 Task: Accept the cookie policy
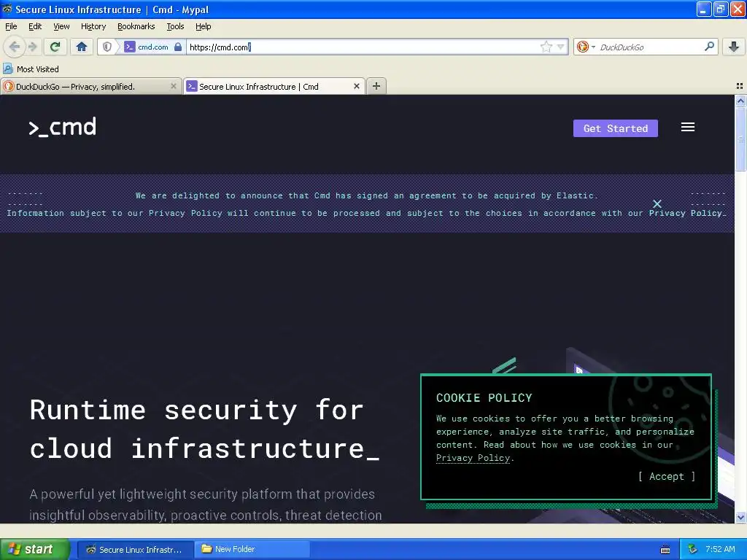[667, 476]
